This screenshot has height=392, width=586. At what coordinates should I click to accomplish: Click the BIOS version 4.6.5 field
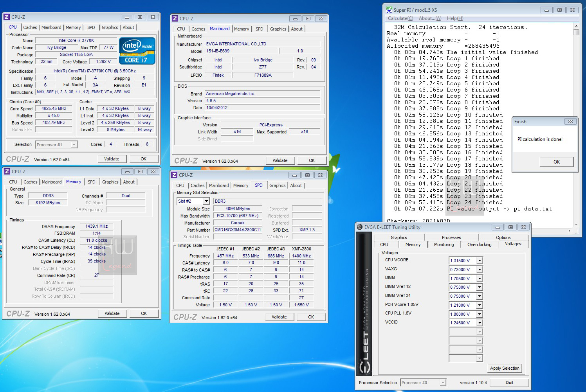(x=263, y=101)
